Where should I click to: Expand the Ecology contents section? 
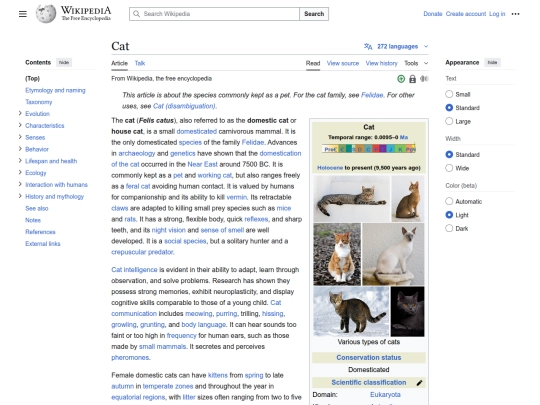[x=20, y=172]
